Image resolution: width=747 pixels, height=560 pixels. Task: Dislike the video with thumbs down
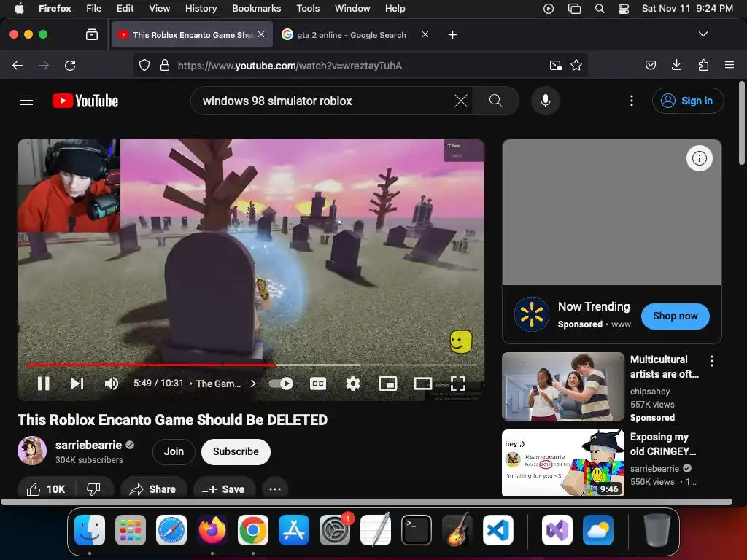point(94,489)
